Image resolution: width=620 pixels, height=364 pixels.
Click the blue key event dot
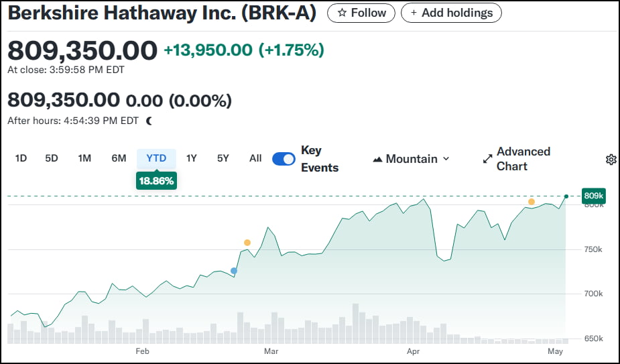pyautogui.click(x=234, y=271)
